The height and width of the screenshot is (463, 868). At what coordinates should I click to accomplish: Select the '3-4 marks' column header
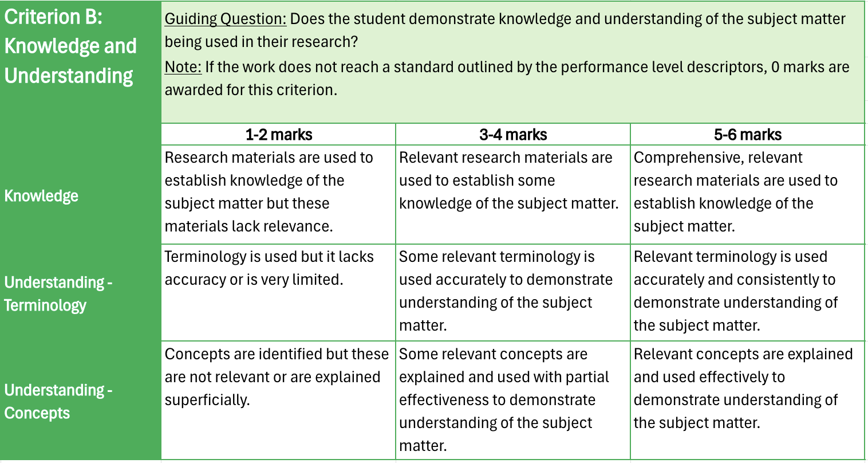point(512,135)
